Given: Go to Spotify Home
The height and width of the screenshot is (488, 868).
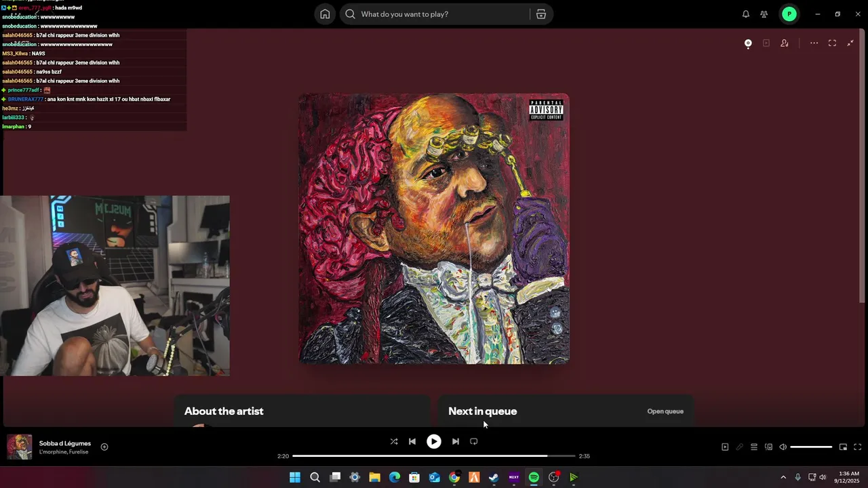Looking at the screenshot, I should click(325, 14).
